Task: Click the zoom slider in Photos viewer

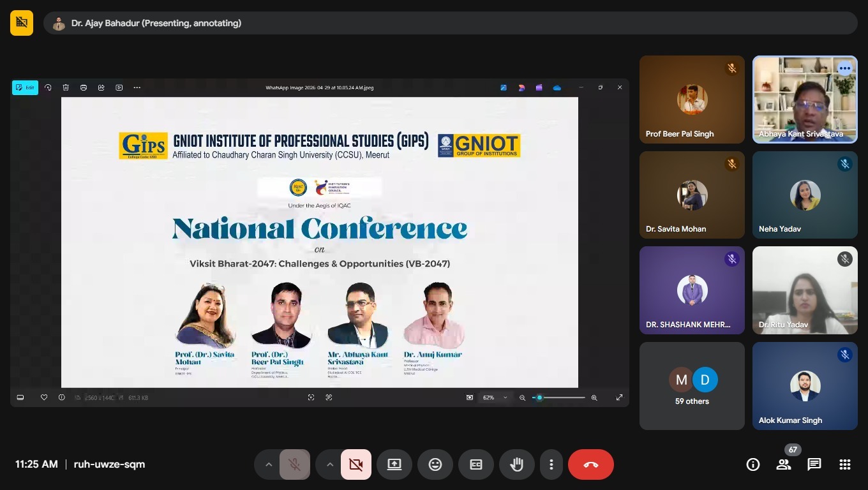Action: 558,397
